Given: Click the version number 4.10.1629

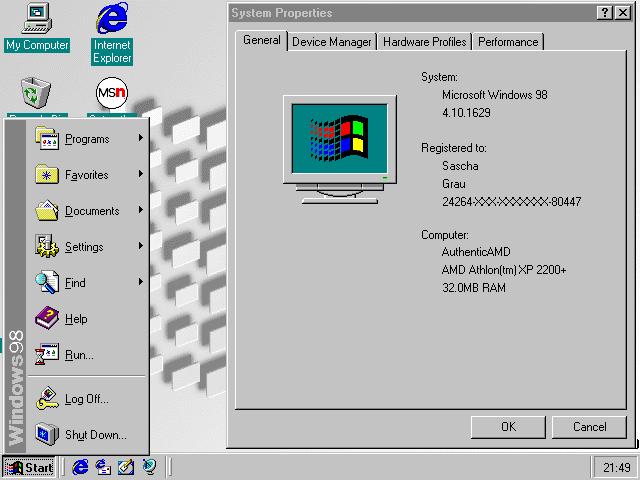Looking at the screenshot, I should click(x=467, y=113).
